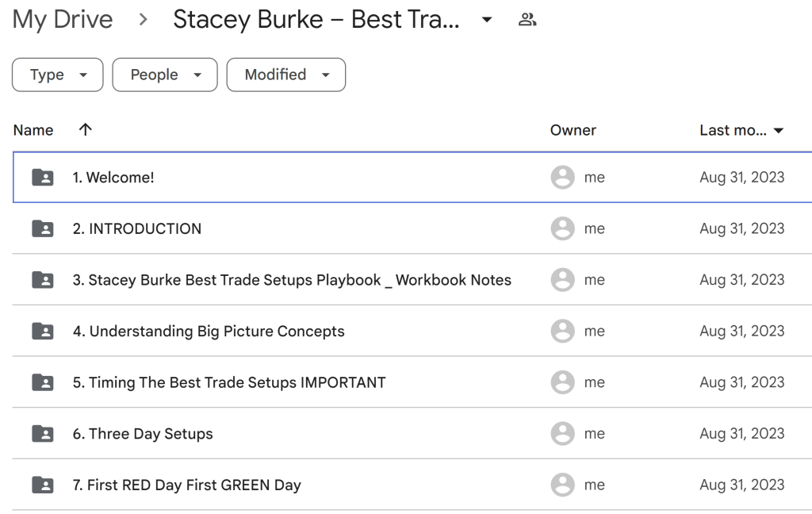Open the folder title dropdown menu

(487, 19)
